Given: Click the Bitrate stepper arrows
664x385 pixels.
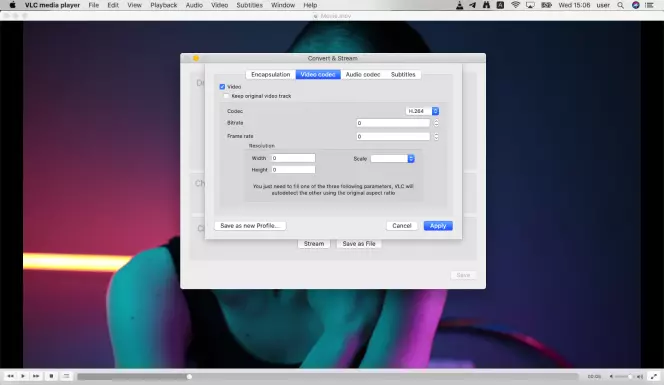Looking at the screenshot, I should click(436, 123).
